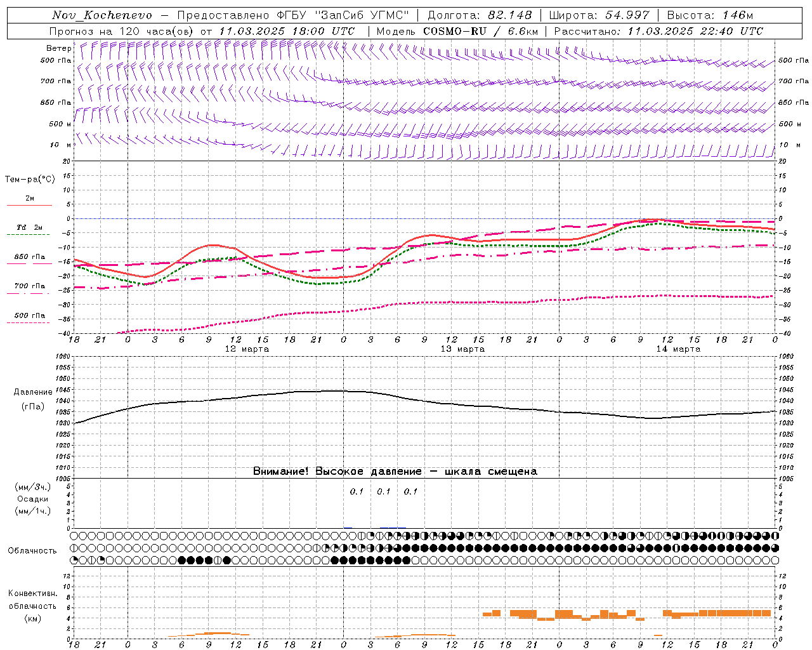This screenshot has height=650, width=812.
Task: Click the "Широта: 54.997" header field
Action: coord(599,15)
